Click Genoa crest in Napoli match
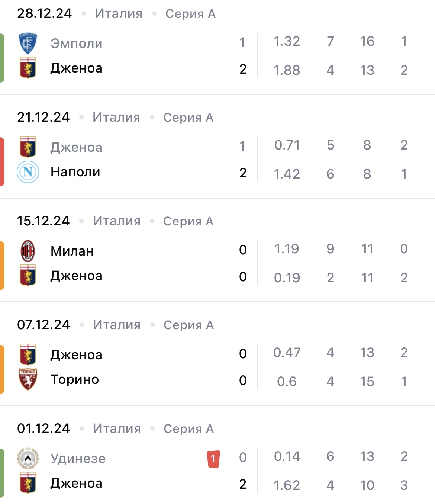The width and height of the screenshot is (435, 504). (x=28, y=147)
